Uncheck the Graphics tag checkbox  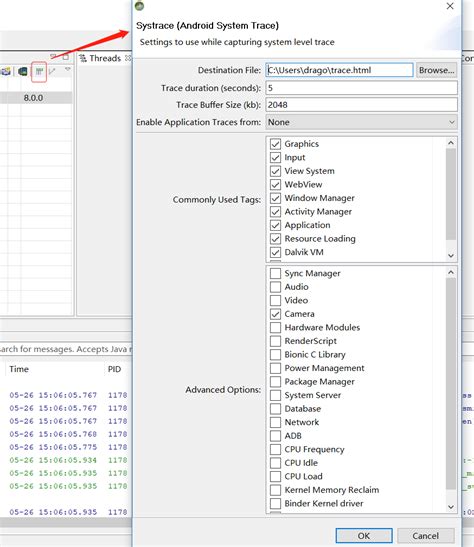coord(275,144)
